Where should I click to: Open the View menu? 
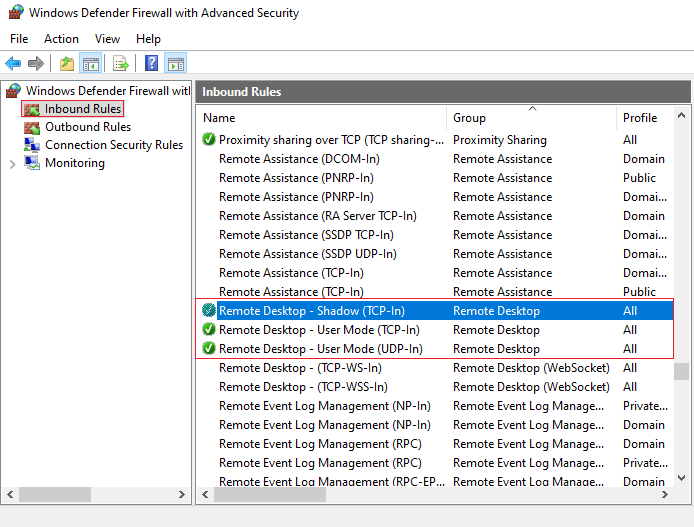(107, 39)
